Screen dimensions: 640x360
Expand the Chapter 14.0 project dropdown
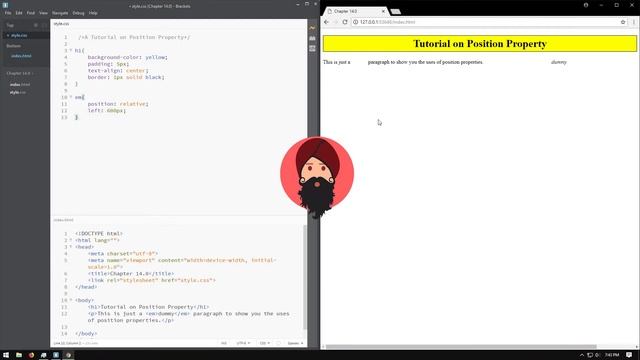pyautogui.click(x=20, y=73)
